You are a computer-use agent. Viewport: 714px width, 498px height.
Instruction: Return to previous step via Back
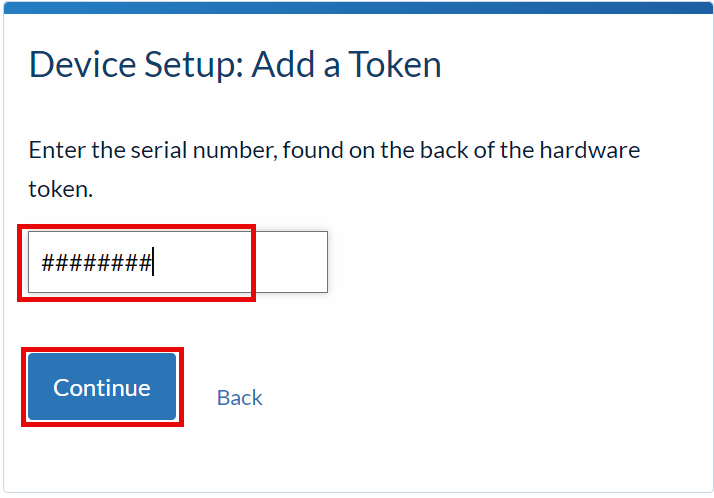(x=240, y=398)
